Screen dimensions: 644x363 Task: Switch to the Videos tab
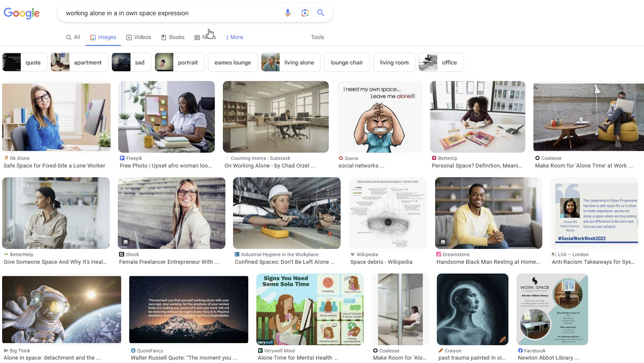pos(139,37)
